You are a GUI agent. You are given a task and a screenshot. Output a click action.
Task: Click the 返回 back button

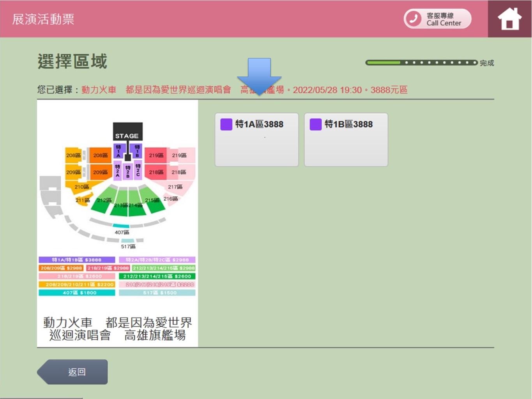pyautogui.click(x=72, y=372)
